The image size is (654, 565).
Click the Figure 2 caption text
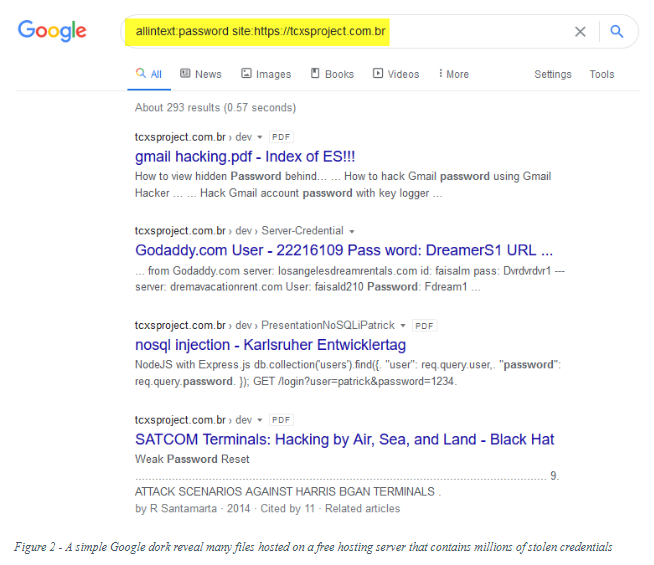tap(313, 547)
